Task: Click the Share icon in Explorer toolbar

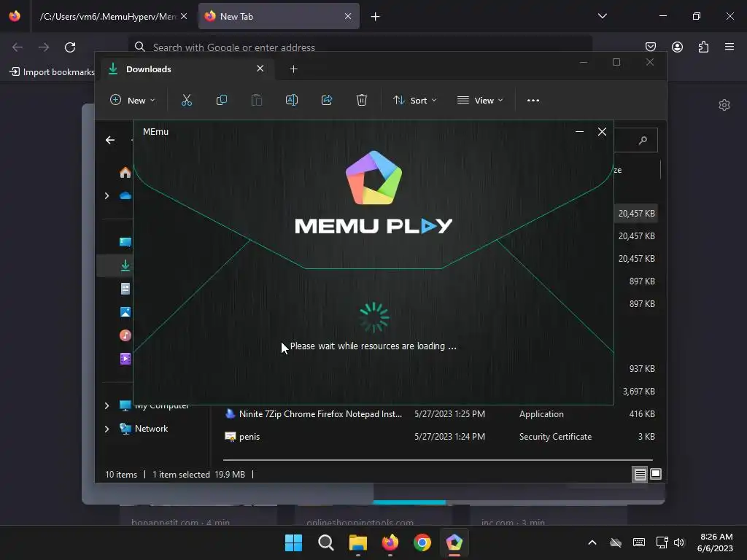Action: coord(327,100)
